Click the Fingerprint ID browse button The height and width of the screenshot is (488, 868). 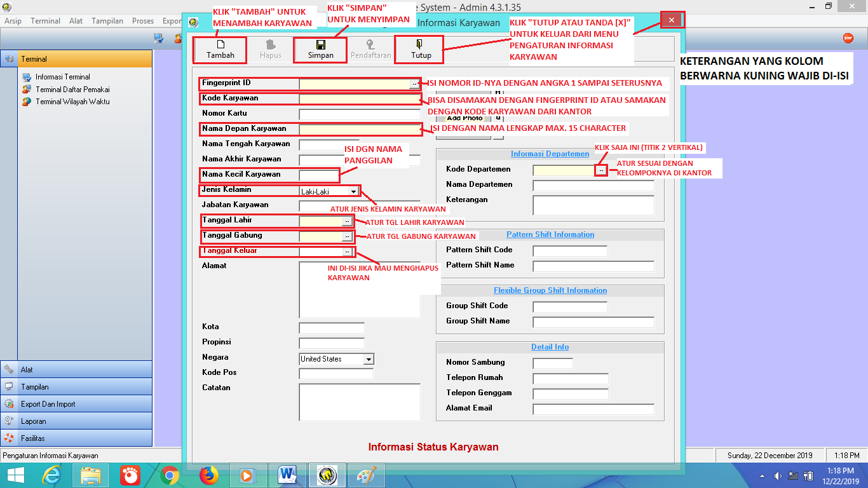(x=415, y=83)
